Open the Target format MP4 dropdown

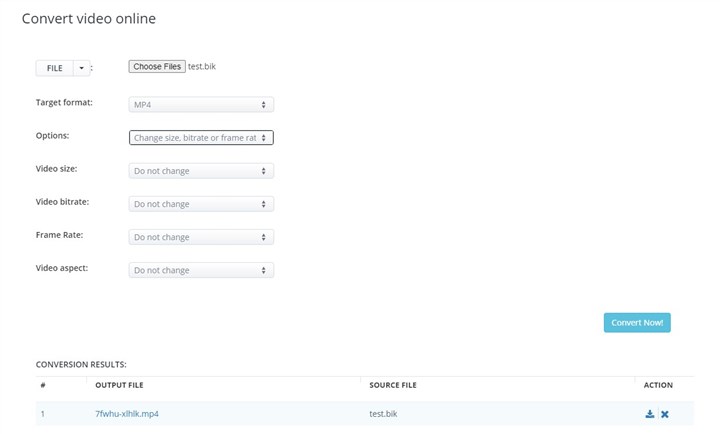click(x=201, y=104)
